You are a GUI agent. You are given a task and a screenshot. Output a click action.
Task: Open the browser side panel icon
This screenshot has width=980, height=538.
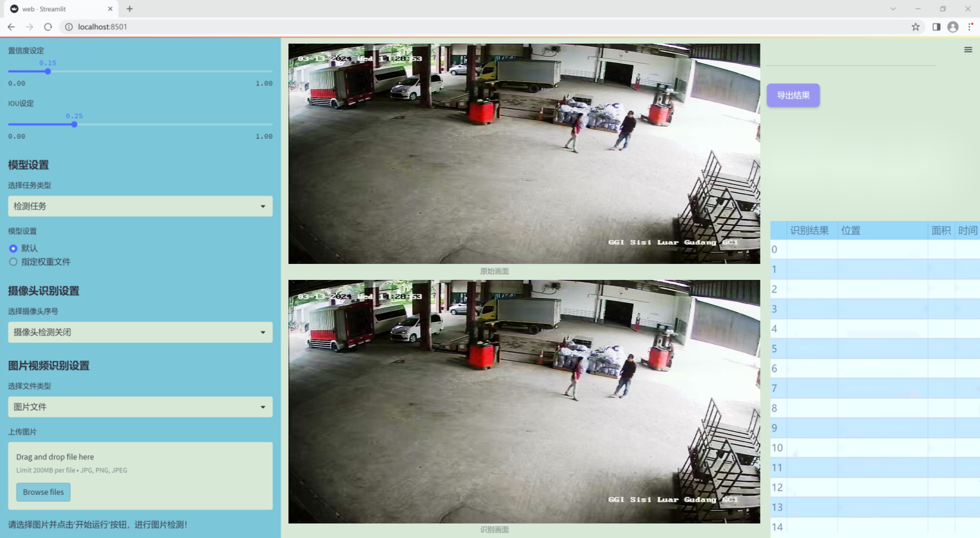(x=936, y=27)
